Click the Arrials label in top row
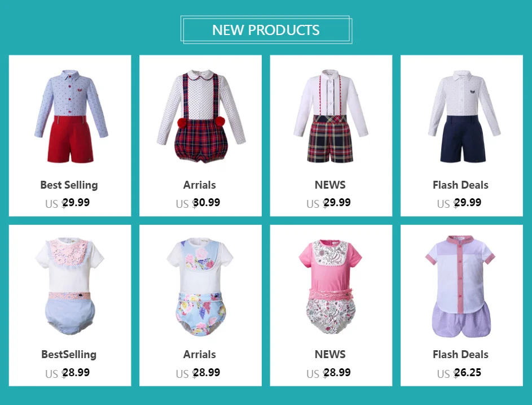This screenshot has width=532, height=405. point(200,185)
